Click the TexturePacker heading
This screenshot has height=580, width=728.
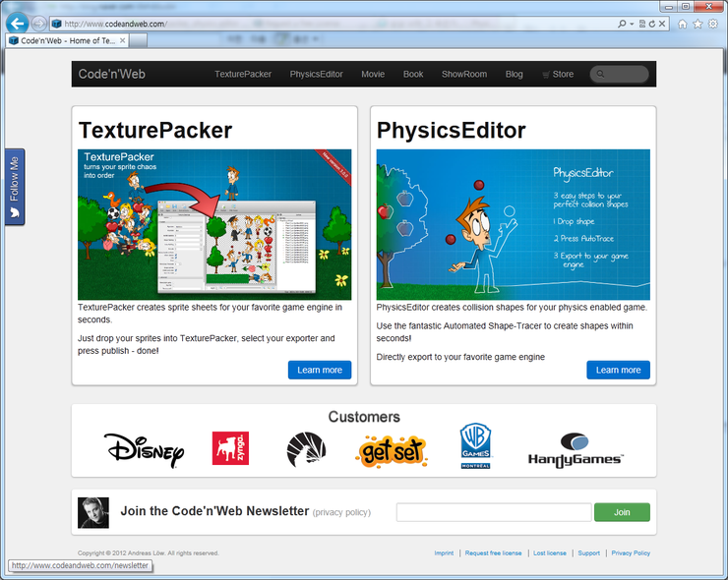pyautogui.click(x=155, y=130)
